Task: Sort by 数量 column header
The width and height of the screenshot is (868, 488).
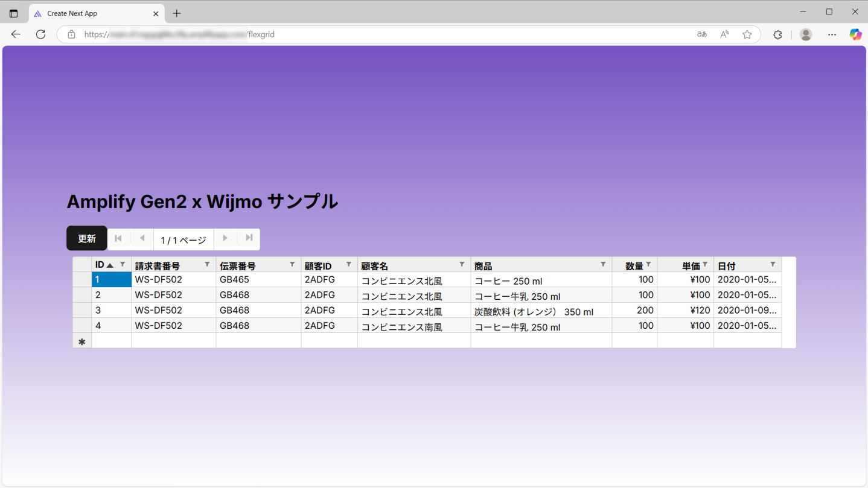Action: pyautogui.click(x=634, y=265)
